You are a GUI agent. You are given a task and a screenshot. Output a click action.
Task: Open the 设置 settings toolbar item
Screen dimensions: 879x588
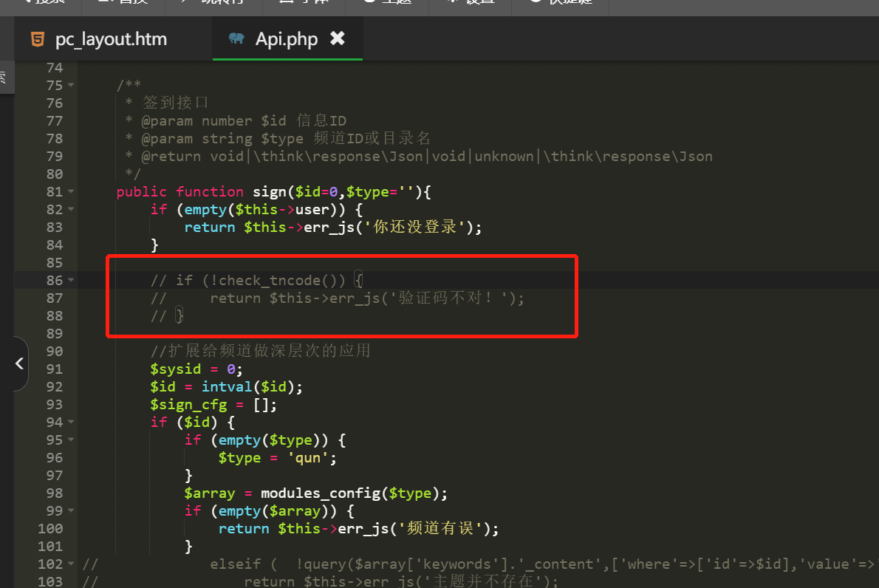pyautogui.click(x=473, y=2)
